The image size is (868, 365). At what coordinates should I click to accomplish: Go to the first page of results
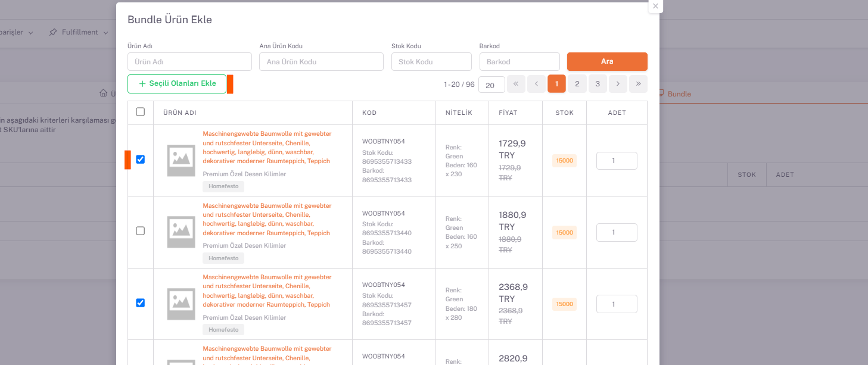[x=516, y=84]
